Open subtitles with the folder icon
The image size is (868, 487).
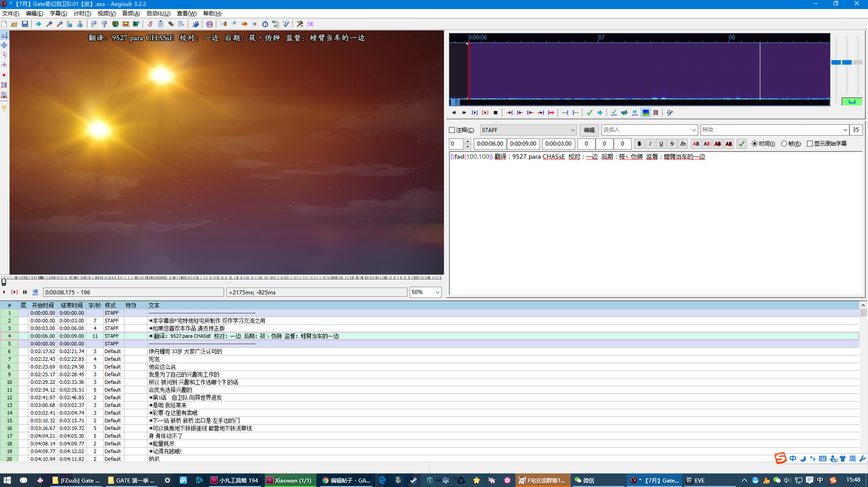pyautogui.click(x=14, y=24)
